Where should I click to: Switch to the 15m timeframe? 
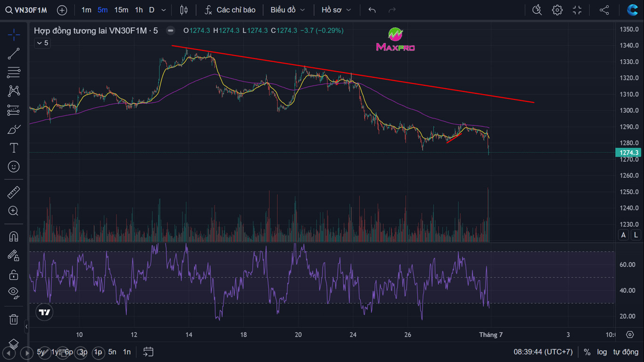121,10
